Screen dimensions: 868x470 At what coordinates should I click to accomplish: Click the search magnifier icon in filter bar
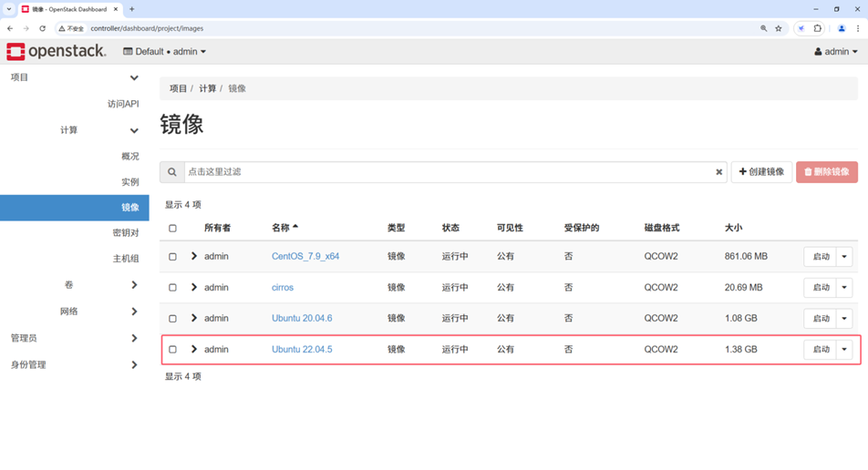[x=172, y=172]
